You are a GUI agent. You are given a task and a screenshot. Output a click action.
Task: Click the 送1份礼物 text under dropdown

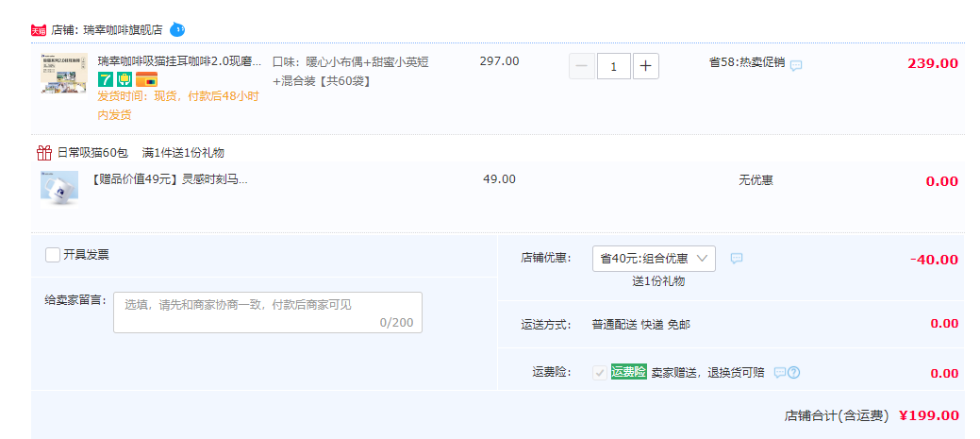(658, 281)
